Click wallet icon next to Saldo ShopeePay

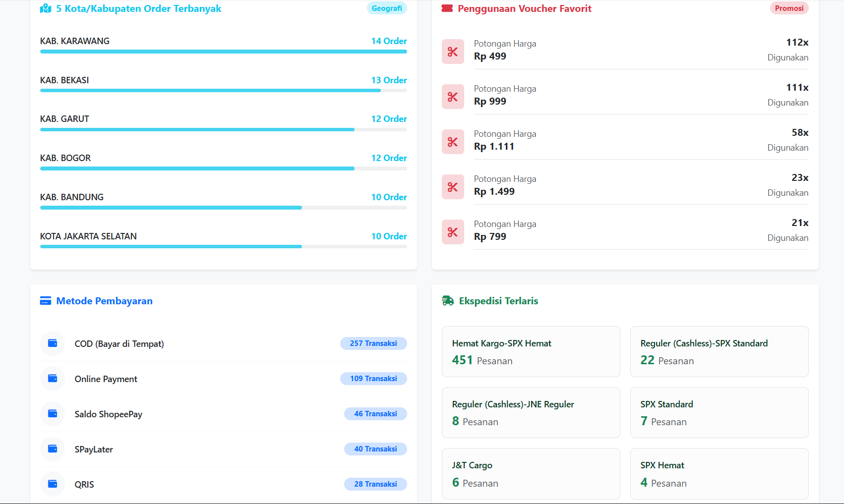(x=53, y=414)
